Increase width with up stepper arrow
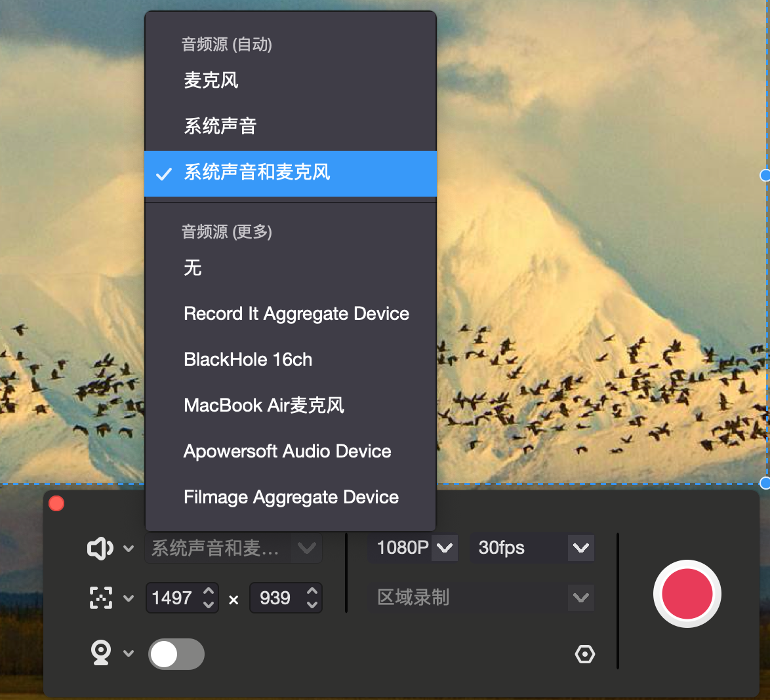Screen dimensions: 770x700 [x=209, y=591]
